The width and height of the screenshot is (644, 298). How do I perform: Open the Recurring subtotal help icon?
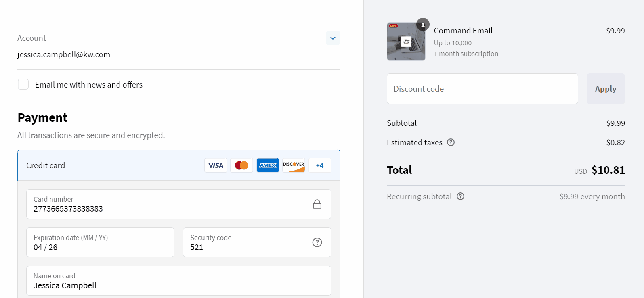(460, 196)
